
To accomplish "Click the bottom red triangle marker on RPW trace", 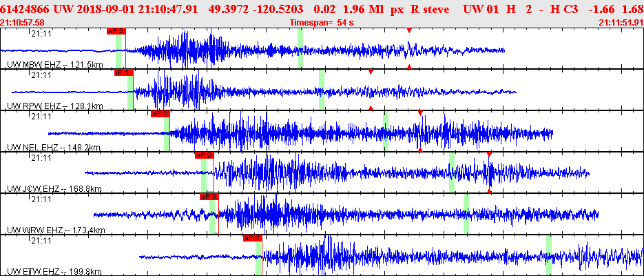I will click(x=371, y=108).
